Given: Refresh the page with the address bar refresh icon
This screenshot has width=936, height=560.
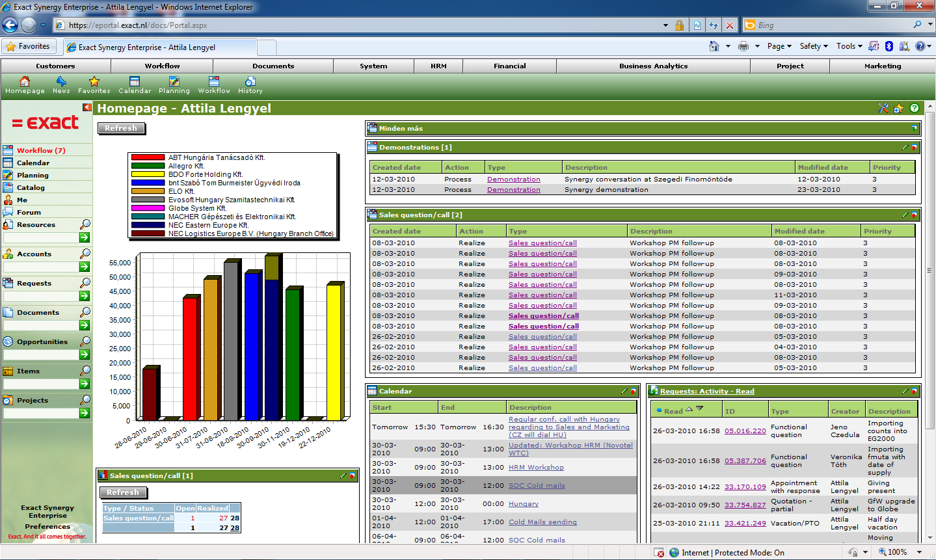Looking at the screenshot, I should (714, 25).
